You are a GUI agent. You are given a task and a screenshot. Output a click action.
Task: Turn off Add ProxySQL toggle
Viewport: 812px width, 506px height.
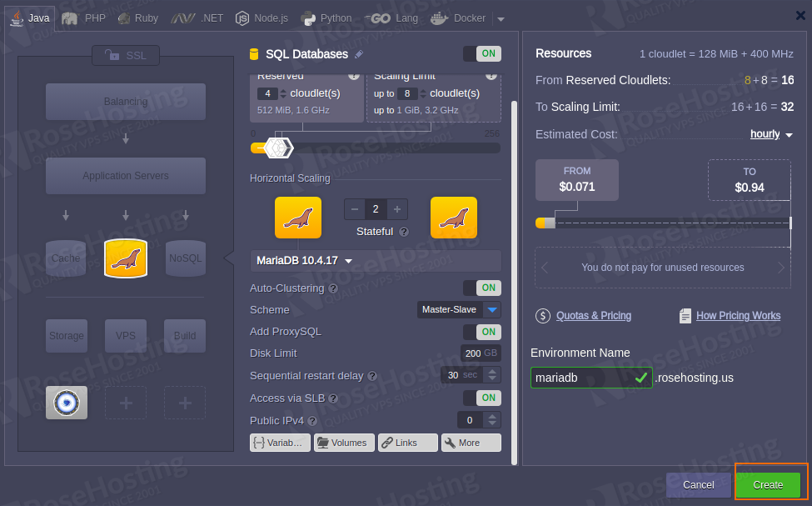point(481,332)
